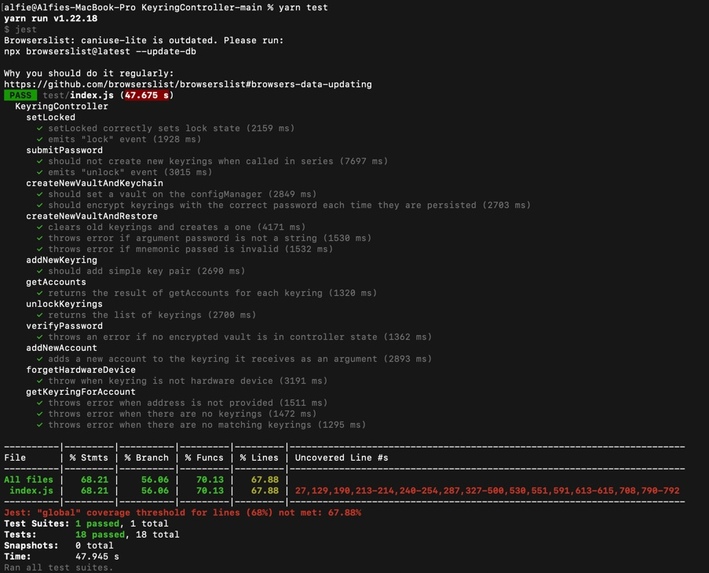
Task: Click the 'Tests: 18 passed' summary
Action: point(91,535)
